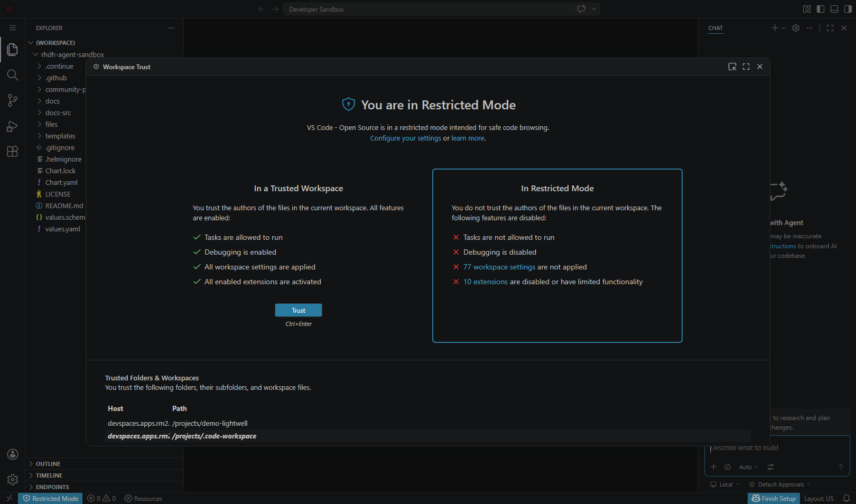Open the Search view in activity bar

point(13,75)
